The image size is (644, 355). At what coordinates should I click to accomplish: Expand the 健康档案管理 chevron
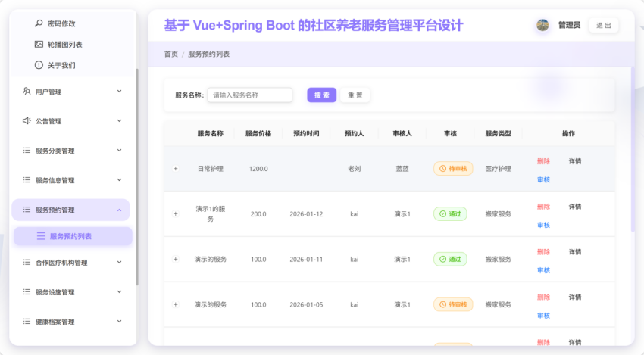119,322
